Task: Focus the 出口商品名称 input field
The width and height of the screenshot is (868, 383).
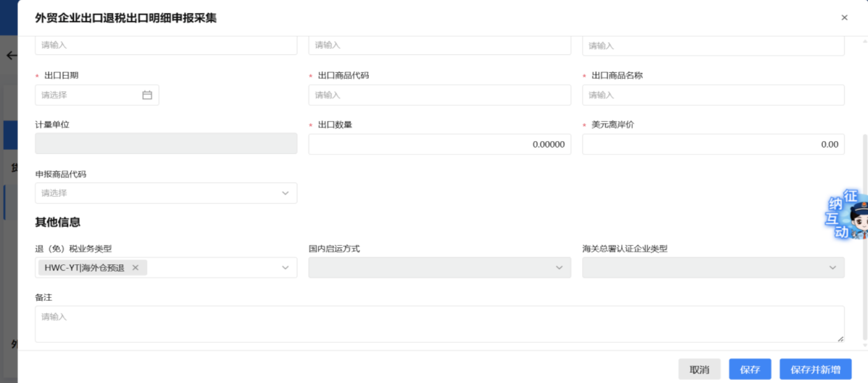Action: tap(713, 95)
